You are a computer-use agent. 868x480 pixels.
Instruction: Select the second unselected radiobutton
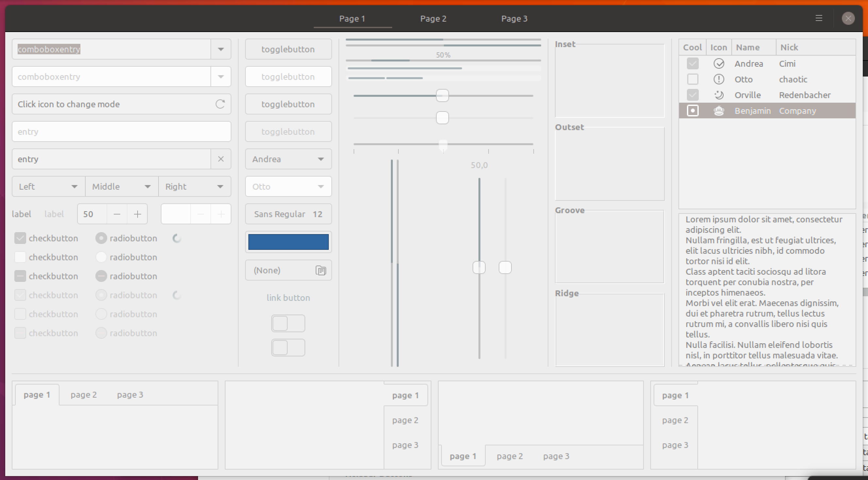coord(101,257)
